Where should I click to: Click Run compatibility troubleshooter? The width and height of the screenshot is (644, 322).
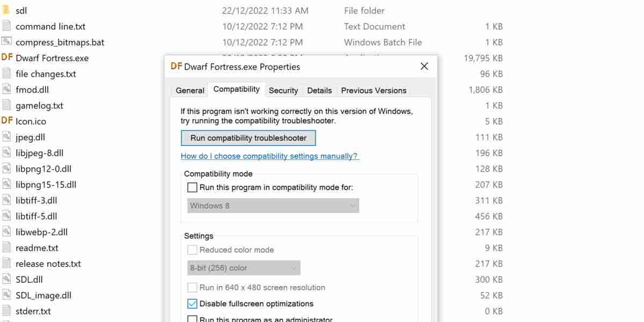[x=248, y=138]
